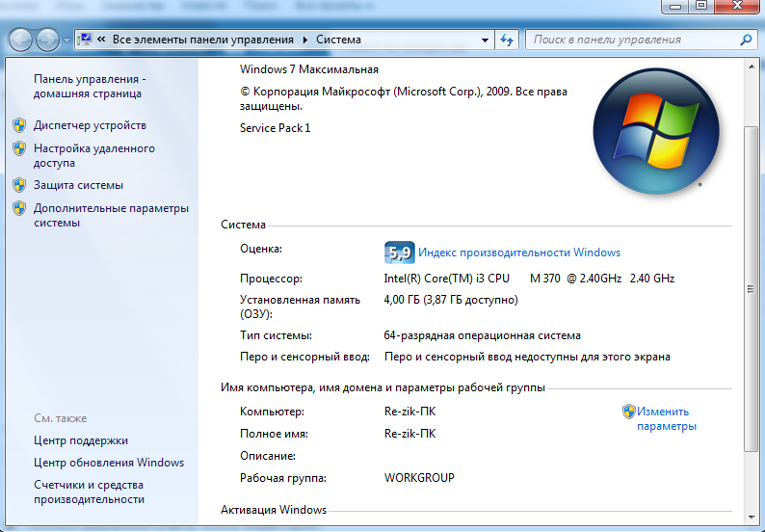Select 'Все элементы панели управления' breadcrumb
765x532 pixels.
click(203, 40)
